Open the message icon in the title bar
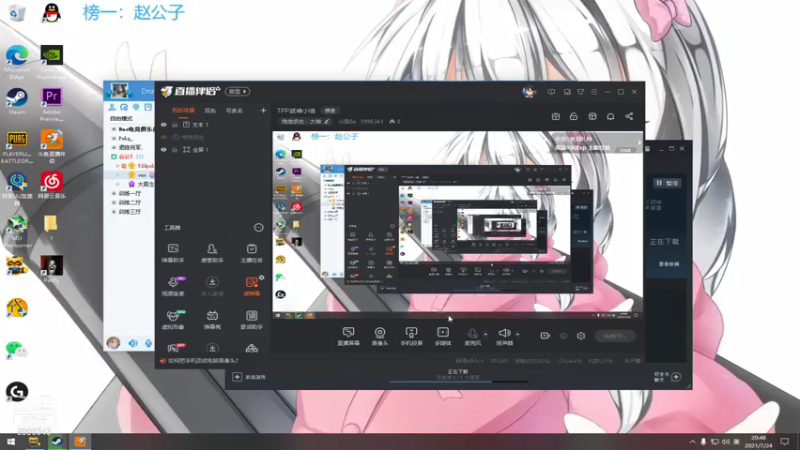The width and height of the screenshot is (800, 450). (551, 92)
